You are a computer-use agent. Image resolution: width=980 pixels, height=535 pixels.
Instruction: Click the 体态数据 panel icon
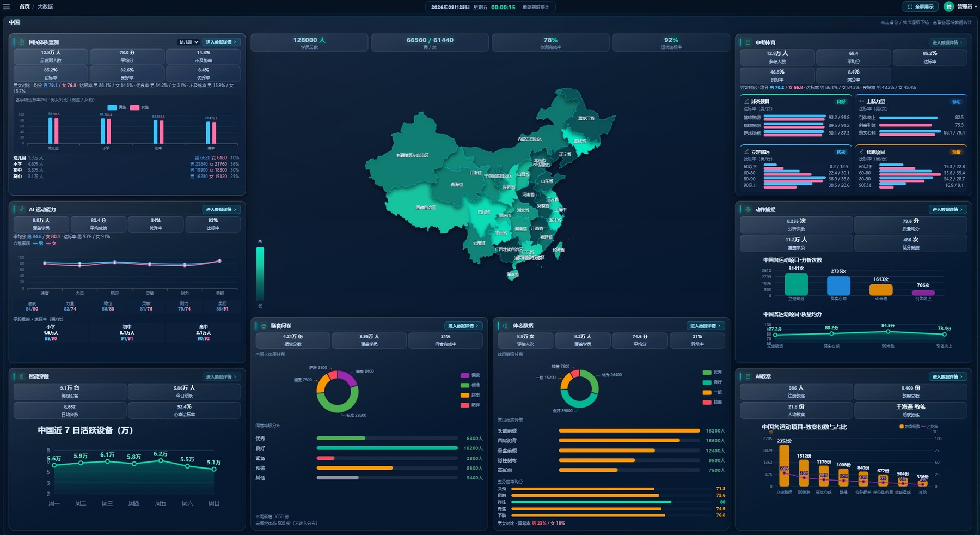click(x=505, y=326)
